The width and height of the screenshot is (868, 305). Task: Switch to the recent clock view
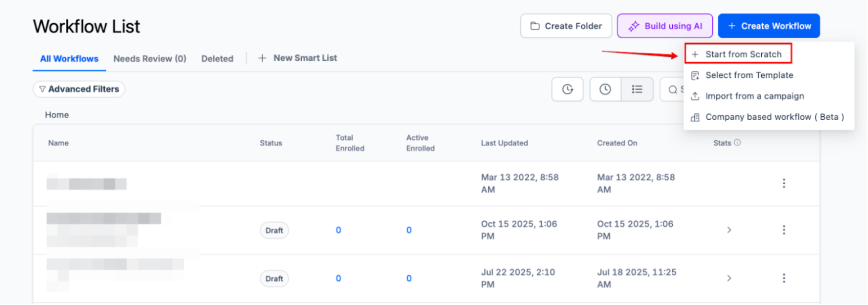(x=605, y=89)
